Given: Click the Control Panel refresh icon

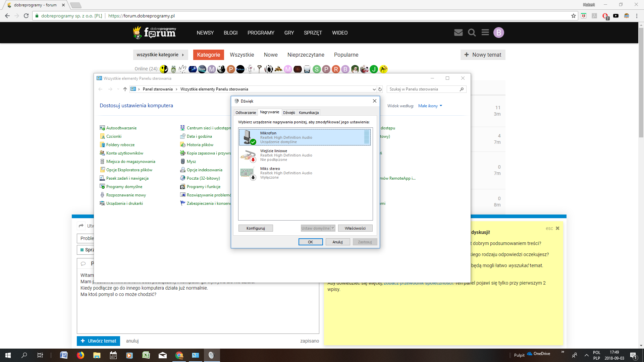Looking at the screenshot, I should coord(380,89).
